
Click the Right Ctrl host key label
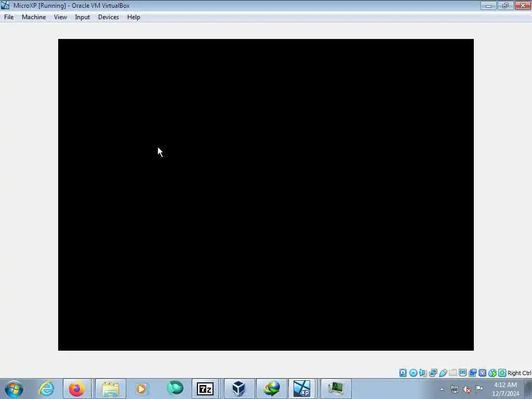tap(519, 373)
